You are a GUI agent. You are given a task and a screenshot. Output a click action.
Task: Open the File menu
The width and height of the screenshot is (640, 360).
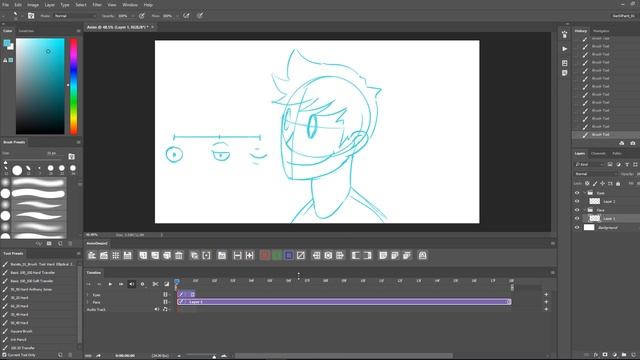tap(6, 5)
